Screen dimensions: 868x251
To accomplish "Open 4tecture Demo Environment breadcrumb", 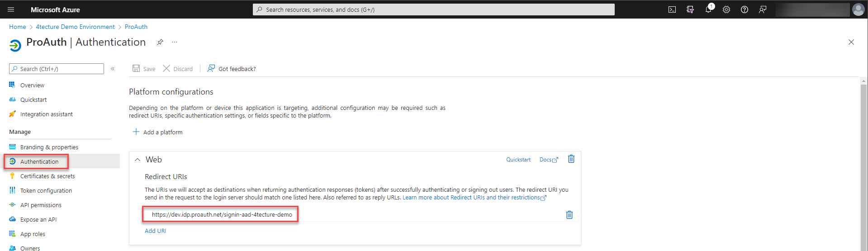I will [x=75, y=27].
